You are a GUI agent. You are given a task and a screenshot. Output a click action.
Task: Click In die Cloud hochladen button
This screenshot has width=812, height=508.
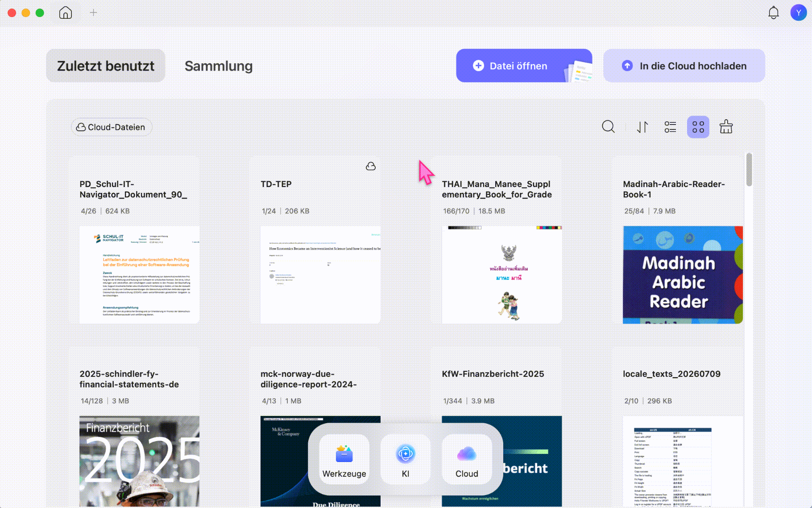[684, 66]
